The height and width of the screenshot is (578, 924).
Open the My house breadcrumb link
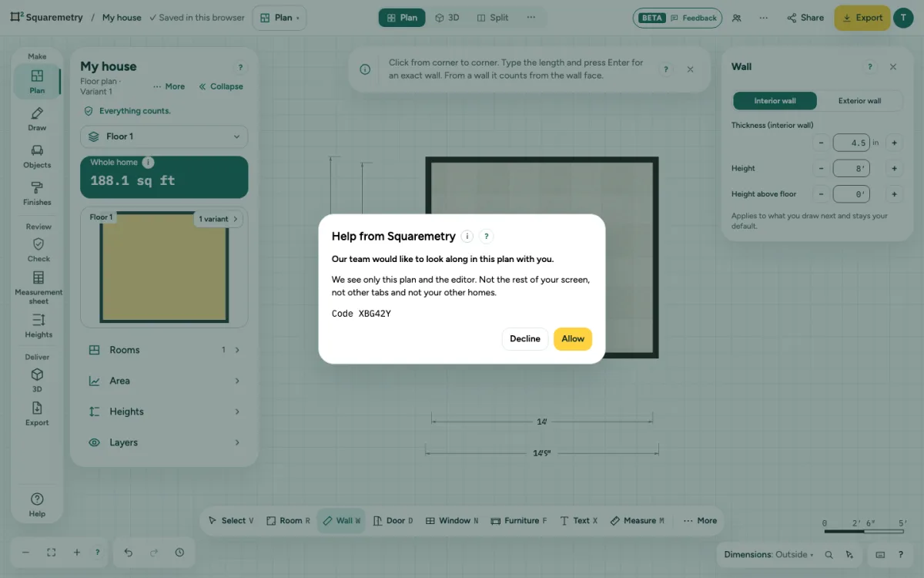[122, 18]
